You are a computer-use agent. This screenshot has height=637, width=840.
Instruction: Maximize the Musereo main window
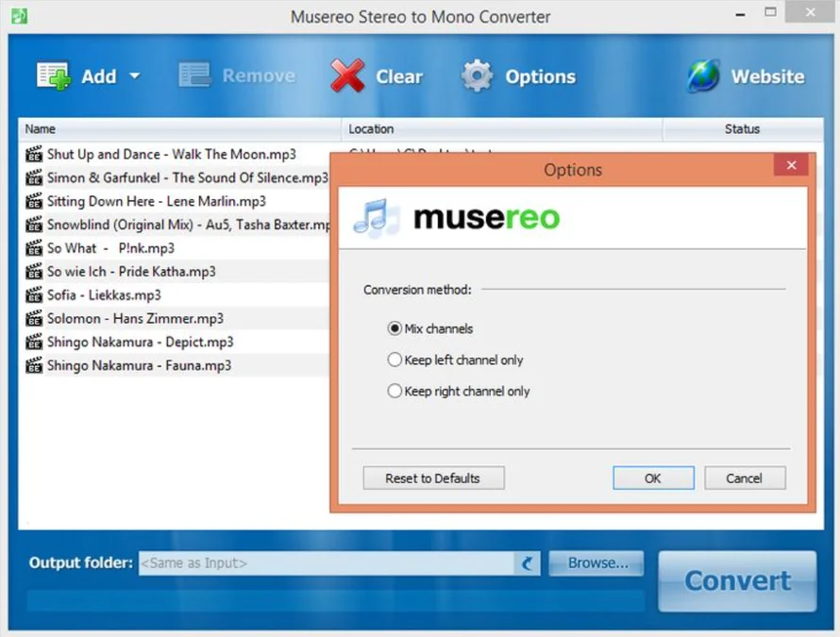pyautogui.click(x=770, y=12)
